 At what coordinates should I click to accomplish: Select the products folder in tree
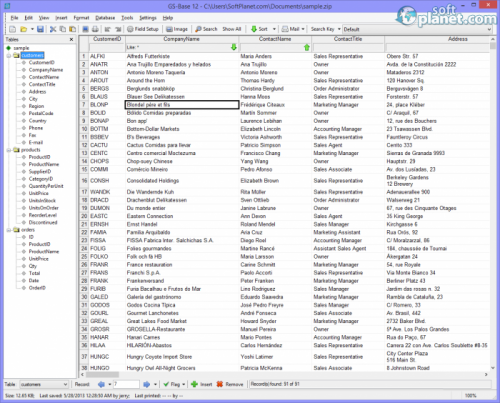point(31,150)
